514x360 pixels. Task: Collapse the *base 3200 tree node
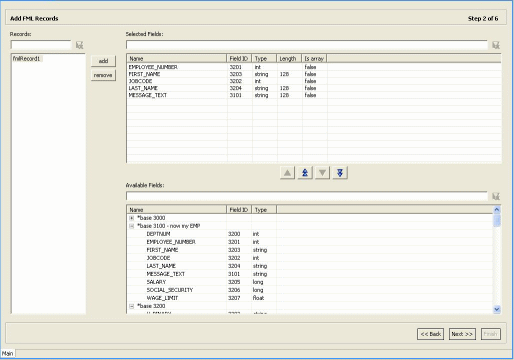click(132, 306)
